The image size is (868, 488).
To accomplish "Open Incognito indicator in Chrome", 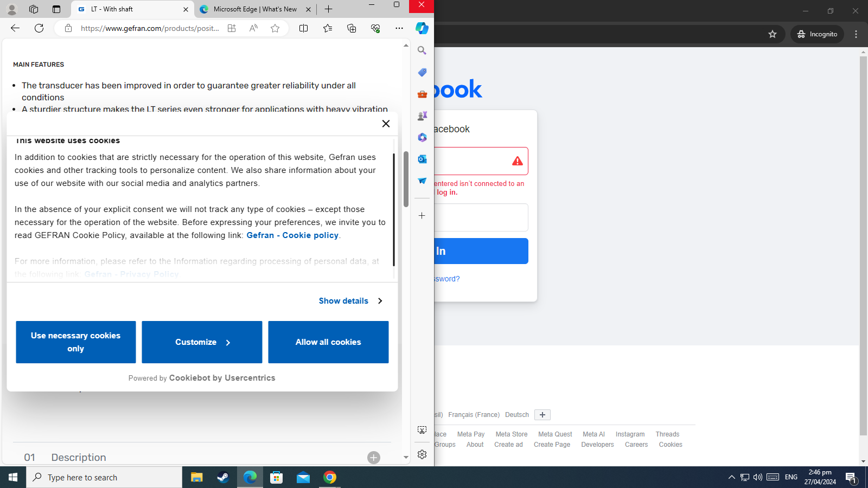I will pos(817,34).
